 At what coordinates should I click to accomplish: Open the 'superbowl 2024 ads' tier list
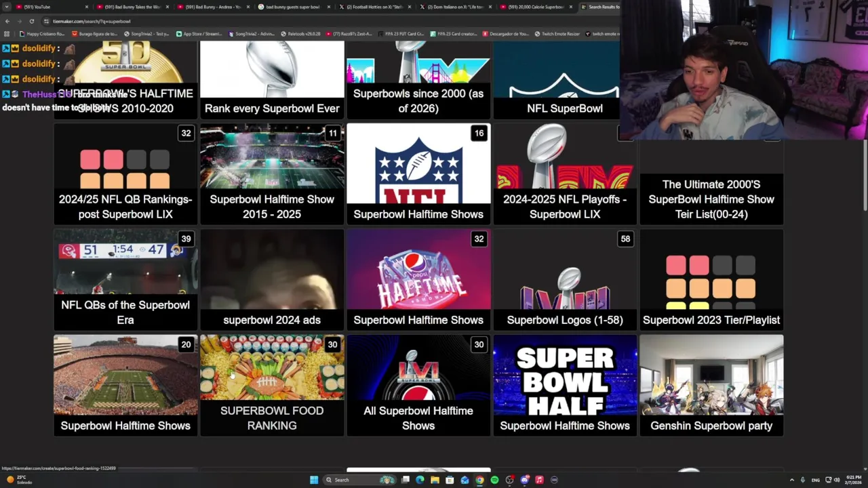point(272,280)
